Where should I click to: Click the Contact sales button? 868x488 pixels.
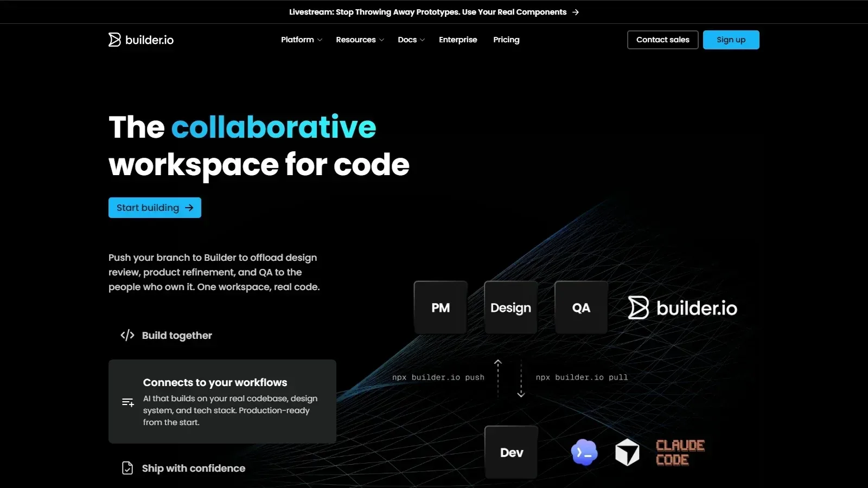pyautogui.click(x=663, y=40)
